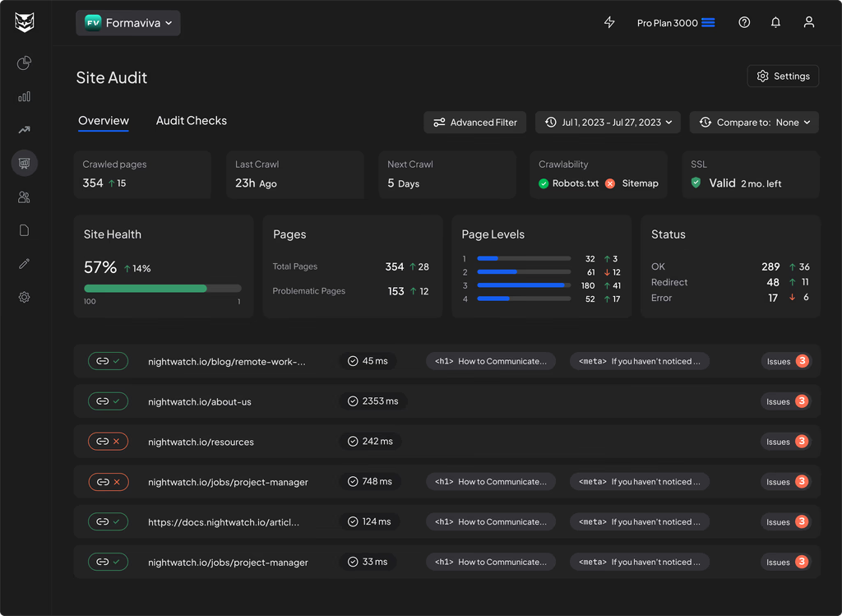Click the help question mark icon
This screenshot has height=616, width=842.
[744, 22]
